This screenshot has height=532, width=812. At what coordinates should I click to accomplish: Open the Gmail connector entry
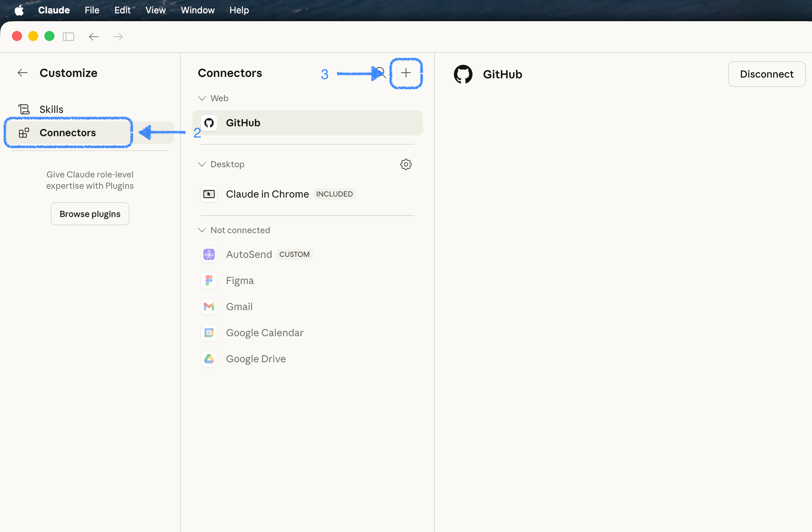pyautogui.click(x=239, y=307)
